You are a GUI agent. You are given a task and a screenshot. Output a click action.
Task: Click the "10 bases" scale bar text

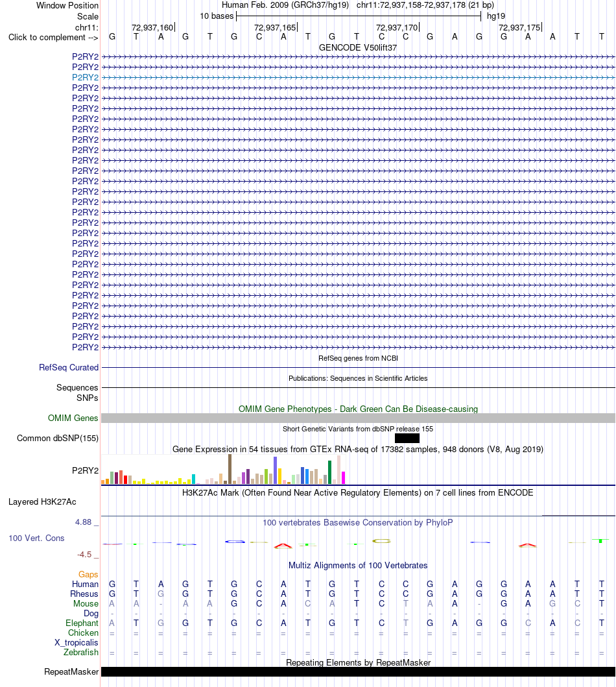point(217,16)
